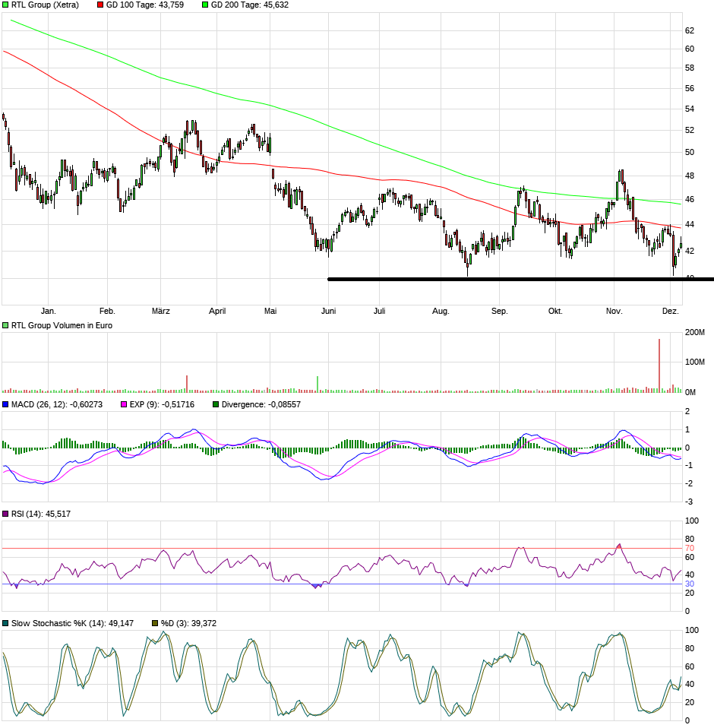Click the red GD 100 Tage legend swatch
This screenshot has height=728, width=714.
tap(101, 5)
